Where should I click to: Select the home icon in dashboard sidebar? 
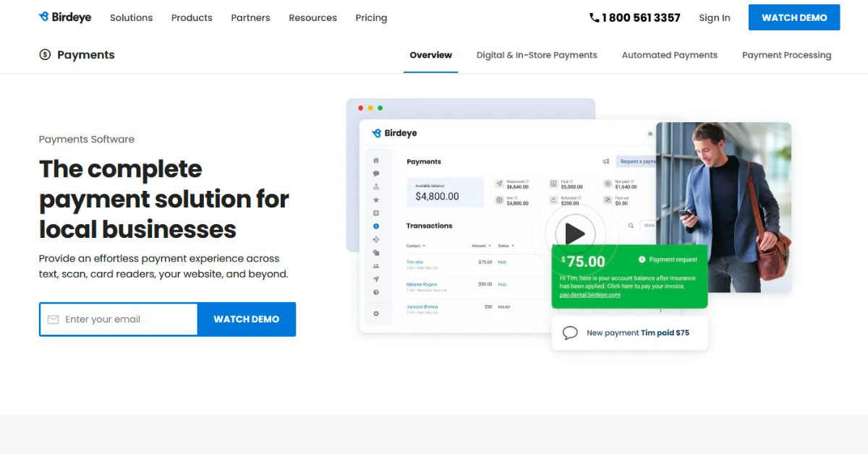pos(375,162)
